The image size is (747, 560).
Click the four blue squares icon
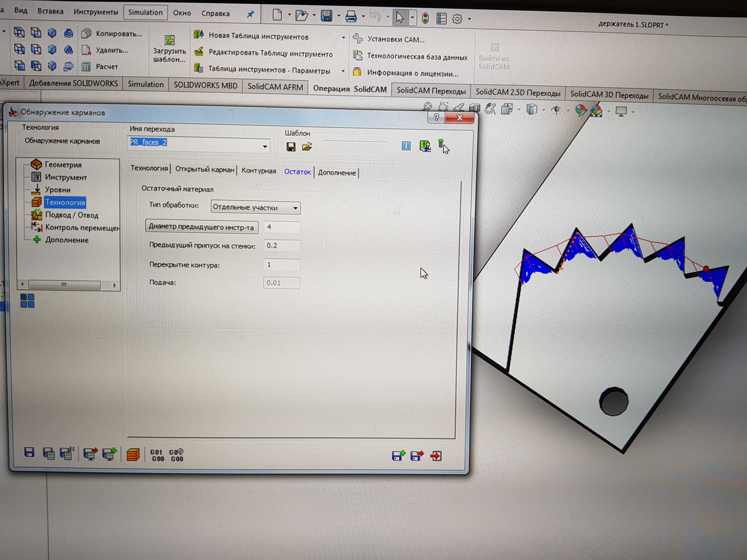[27, 300]
